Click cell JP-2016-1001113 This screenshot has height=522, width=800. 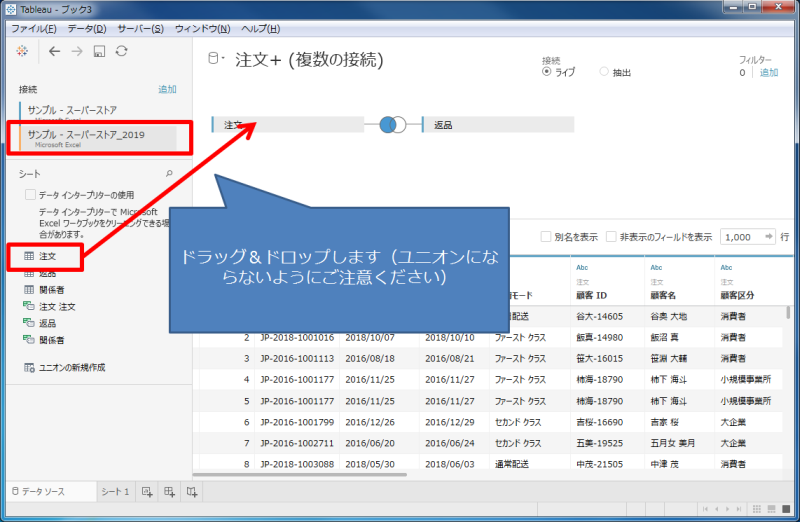coord(297,359)
